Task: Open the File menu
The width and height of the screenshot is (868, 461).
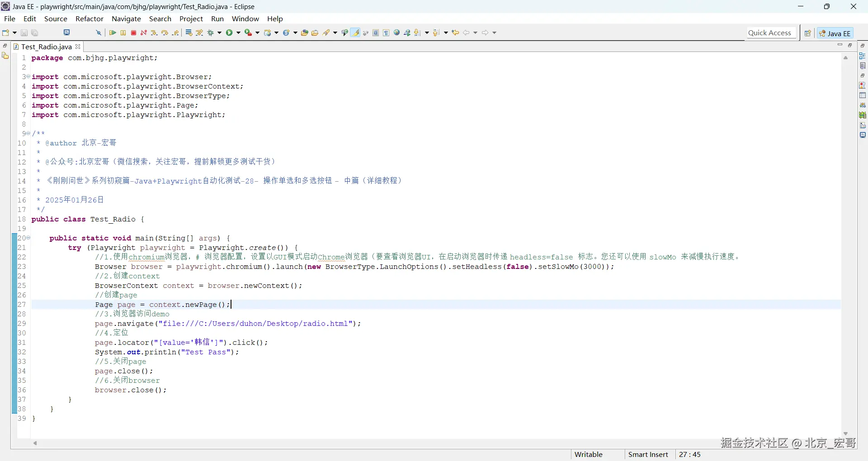Action: click(9, 19)
